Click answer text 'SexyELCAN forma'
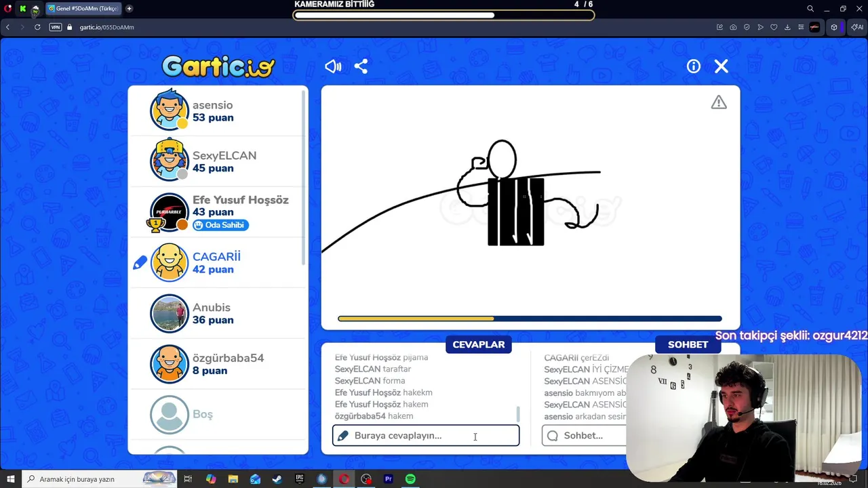Viewport: 868px width, 488px height. [x=370, y=381]
